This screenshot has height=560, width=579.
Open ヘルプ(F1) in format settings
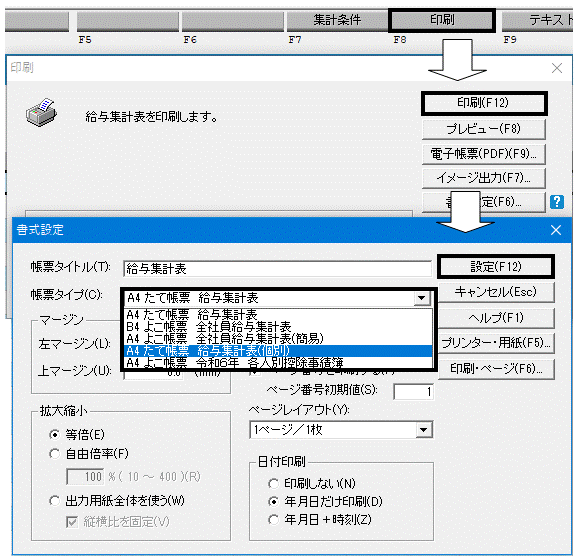pyautogui.click(x=496, y=317)
